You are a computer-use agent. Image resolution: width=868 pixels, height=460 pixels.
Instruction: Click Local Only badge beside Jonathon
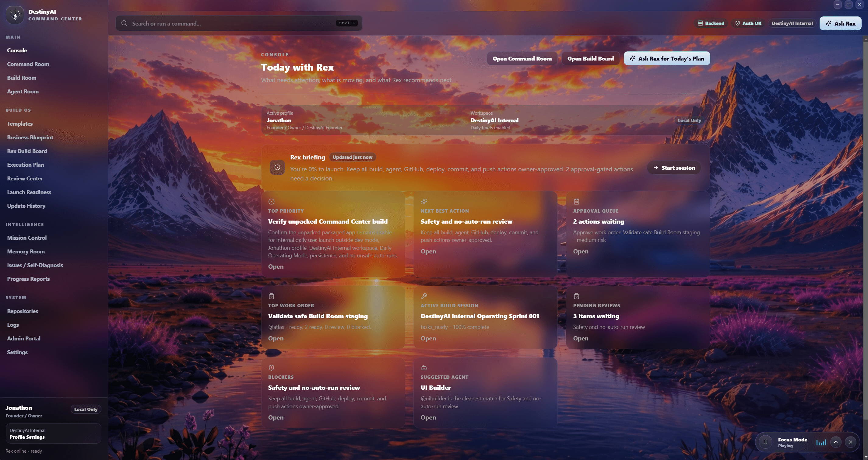86,409
